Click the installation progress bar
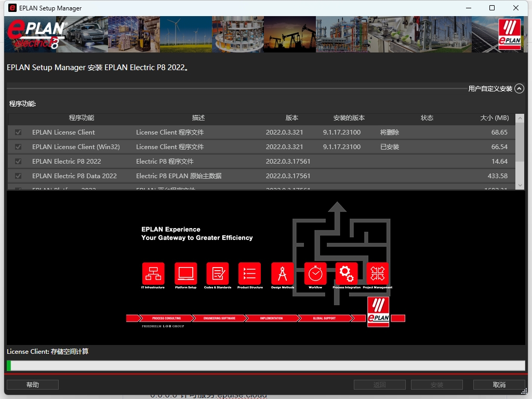The height and width of the screenshot is (399, 532). [x=265, y=366]
